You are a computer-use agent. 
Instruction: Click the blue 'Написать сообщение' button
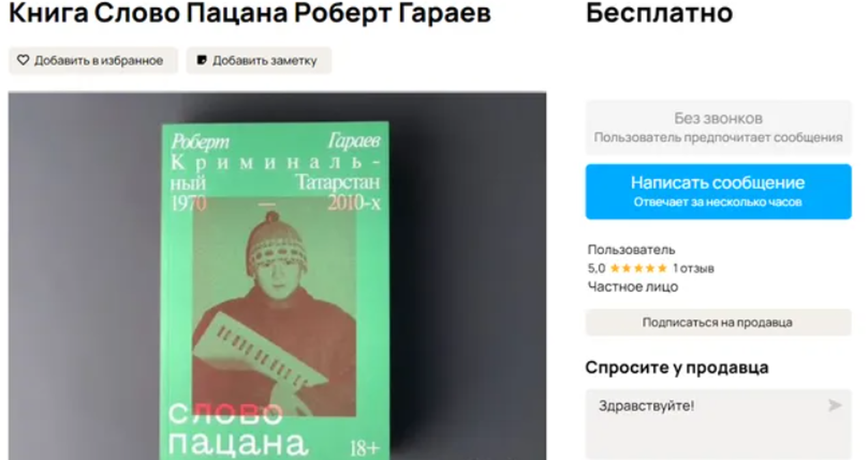pos(718,192)
